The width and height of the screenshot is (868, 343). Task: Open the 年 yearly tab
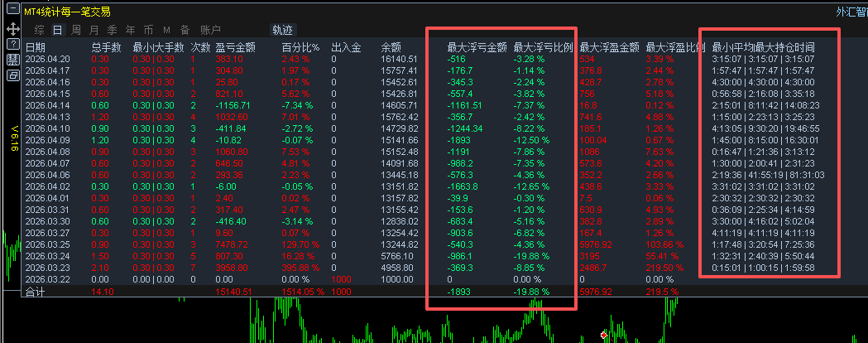tap(130, 30)
